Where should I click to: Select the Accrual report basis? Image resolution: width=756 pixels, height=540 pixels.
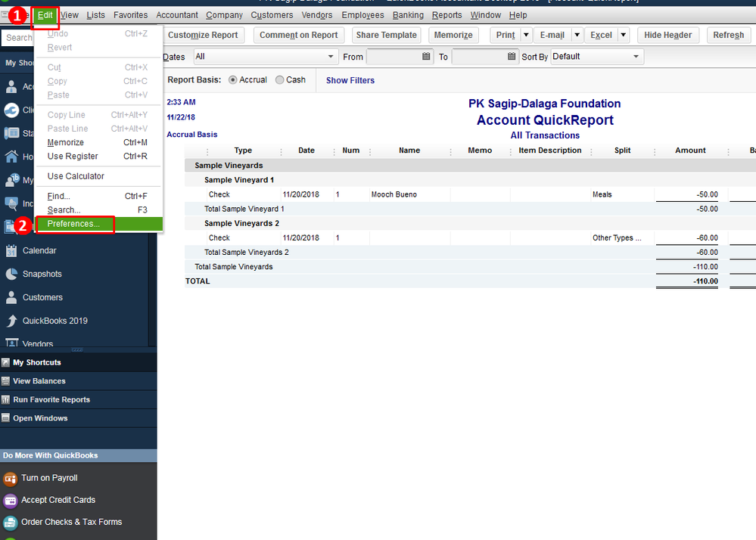(x=233, y=80)
